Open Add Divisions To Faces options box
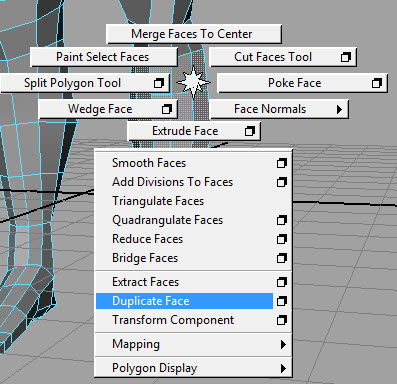The image size is (397, 384). (282, 182)
